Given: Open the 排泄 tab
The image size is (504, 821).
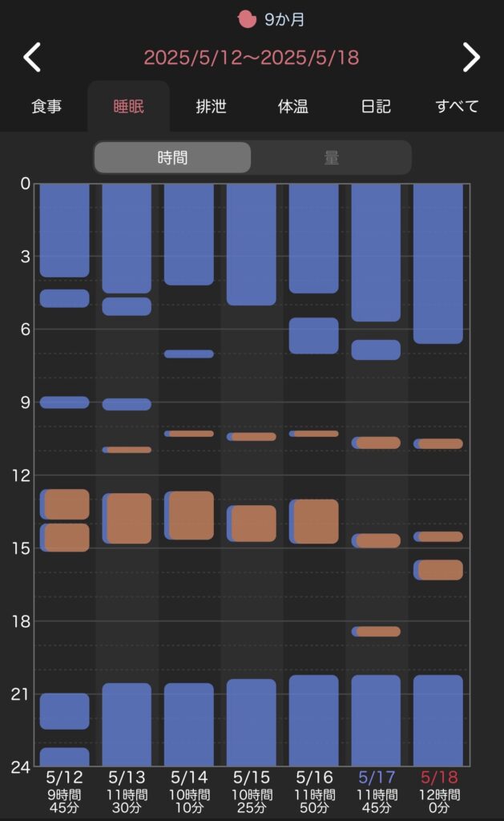Looking at the screenshot, I should tap(211, 107).
